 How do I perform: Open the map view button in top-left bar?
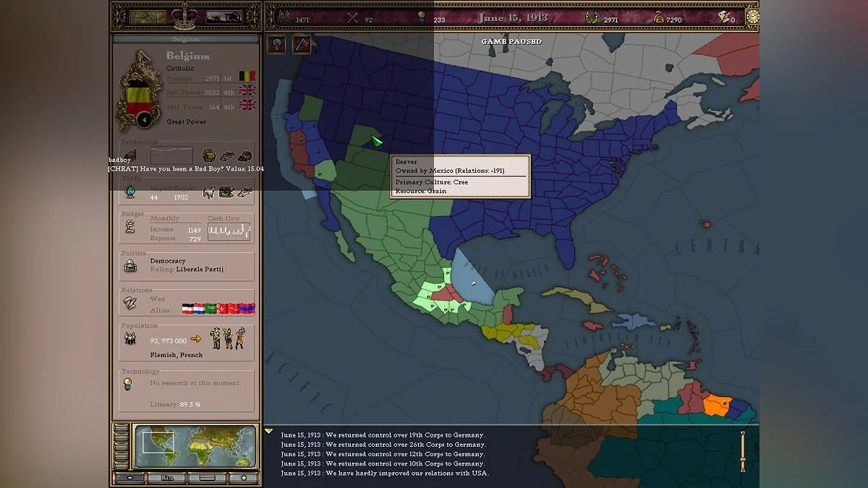point(148,17)
